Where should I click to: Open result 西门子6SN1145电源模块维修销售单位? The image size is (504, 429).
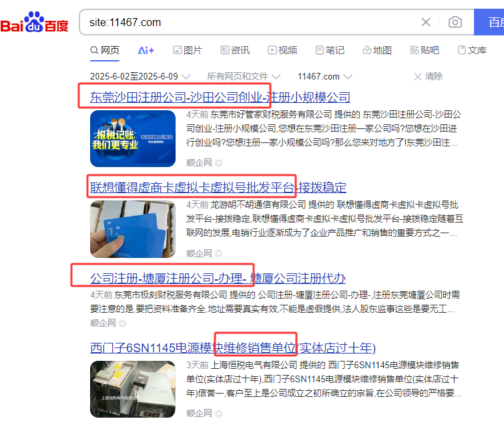pyautogui.click(x=233, y=348)
